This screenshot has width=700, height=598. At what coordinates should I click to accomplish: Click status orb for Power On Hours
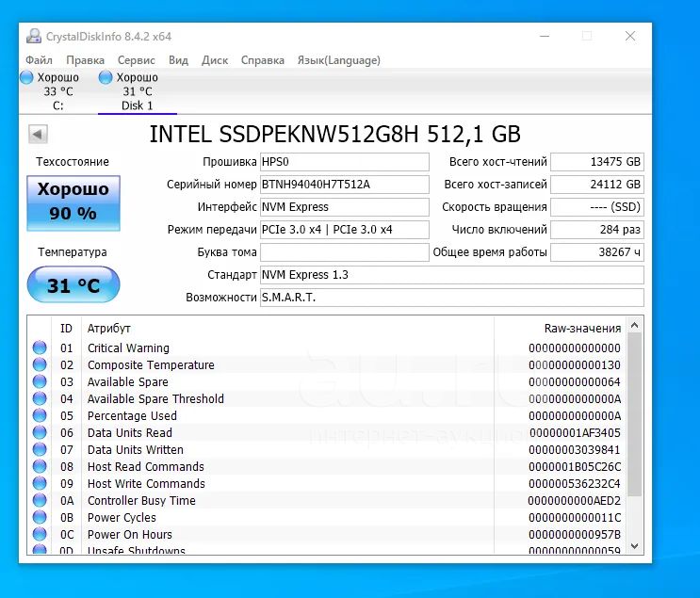tap(40, 534)
